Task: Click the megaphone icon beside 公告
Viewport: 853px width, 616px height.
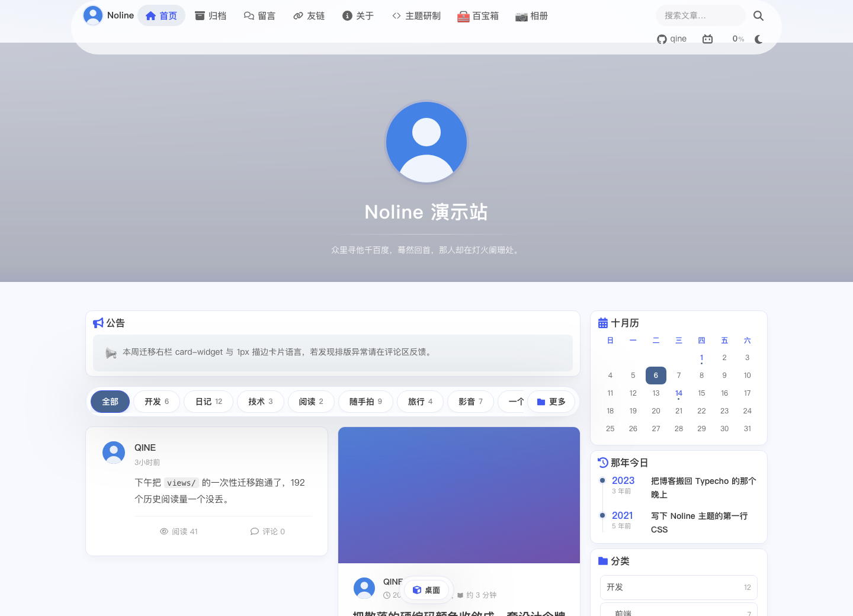Action: [x=98, y=323]
